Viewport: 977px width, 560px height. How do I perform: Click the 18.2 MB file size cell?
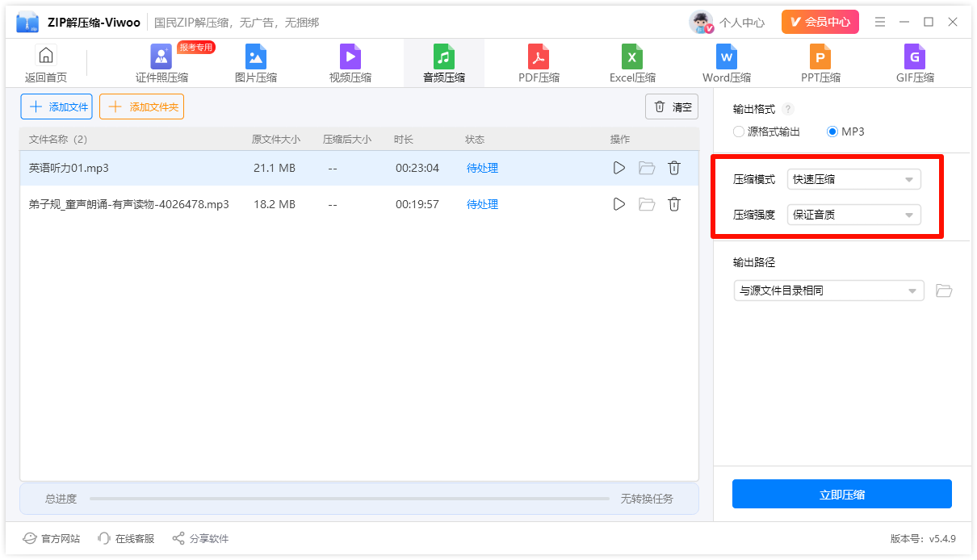click(275, 204)
